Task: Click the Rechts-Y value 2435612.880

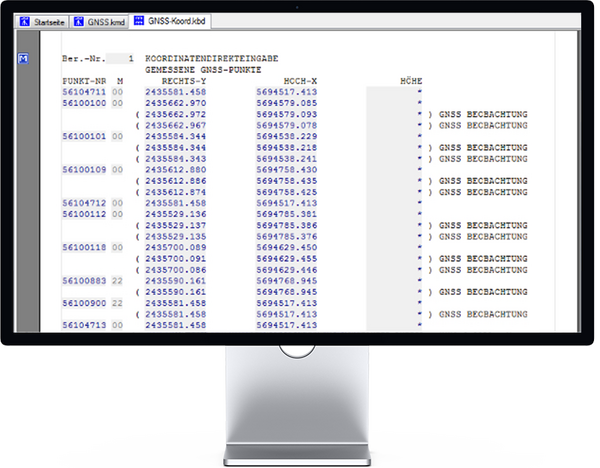Action: coord(176,169)
